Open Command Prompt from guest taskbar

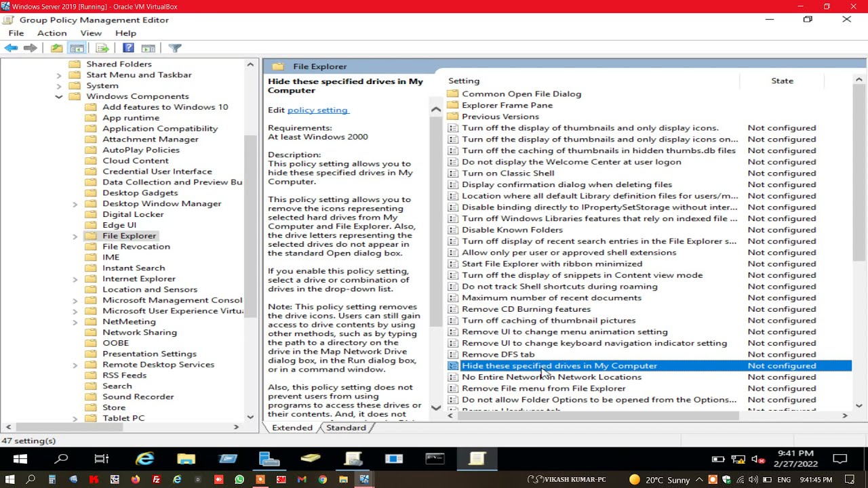coord(435,459)
